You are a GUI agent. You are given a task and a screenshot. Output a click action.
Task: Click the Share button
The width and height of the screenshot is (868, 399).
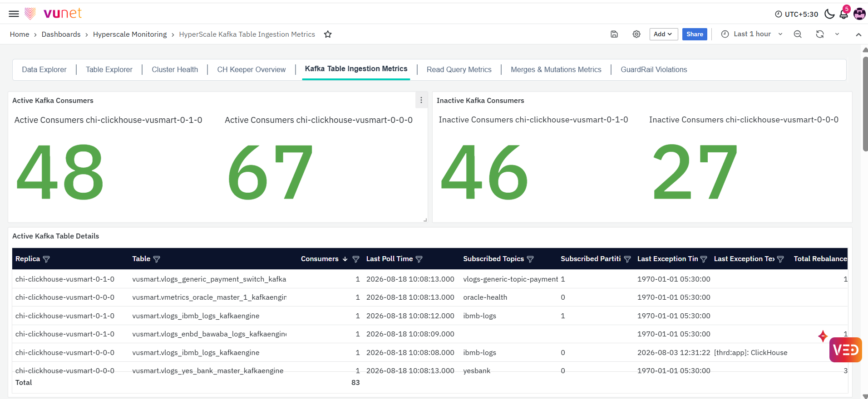pyautogui.click(x=695, y=34)
